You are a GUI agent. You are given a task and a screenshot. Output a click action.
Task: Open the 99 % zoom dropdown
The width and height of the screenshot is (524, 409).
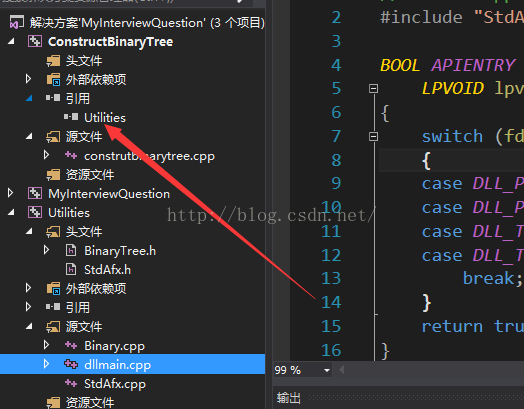point(327,370)
